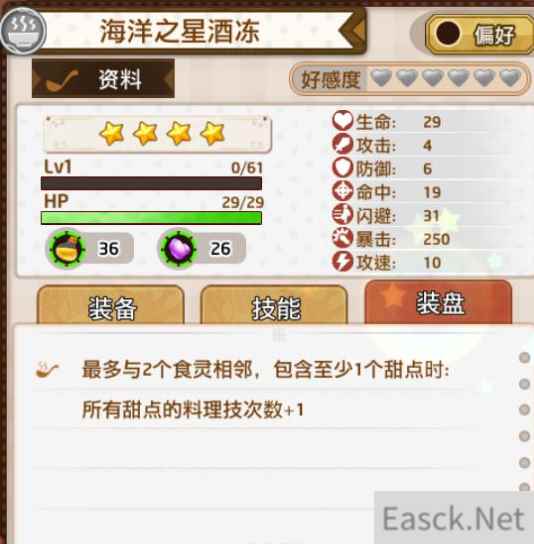Click the 闪避 dodge stat icon

pos(342,215)
